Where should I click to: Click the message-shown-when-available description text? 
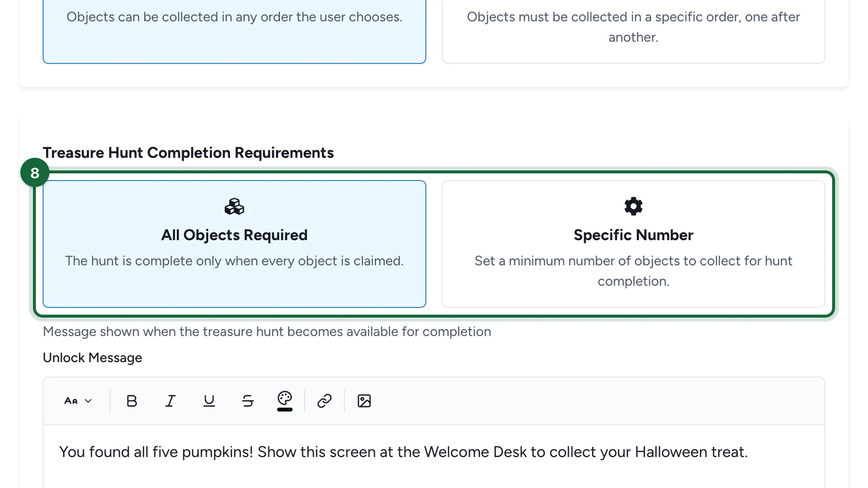[267, 332]
